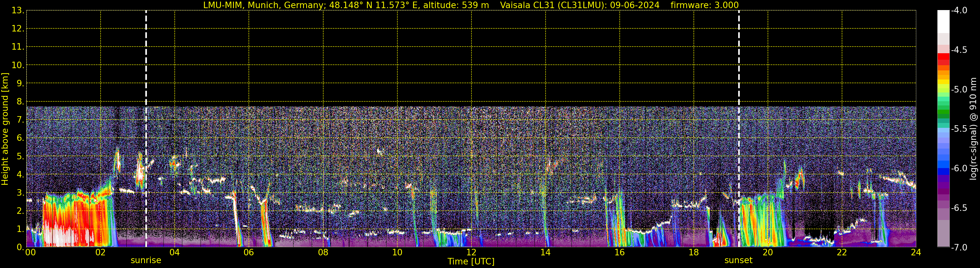
Task: Click the "14" time axis tick label
Action: click(x=545, y=252)
